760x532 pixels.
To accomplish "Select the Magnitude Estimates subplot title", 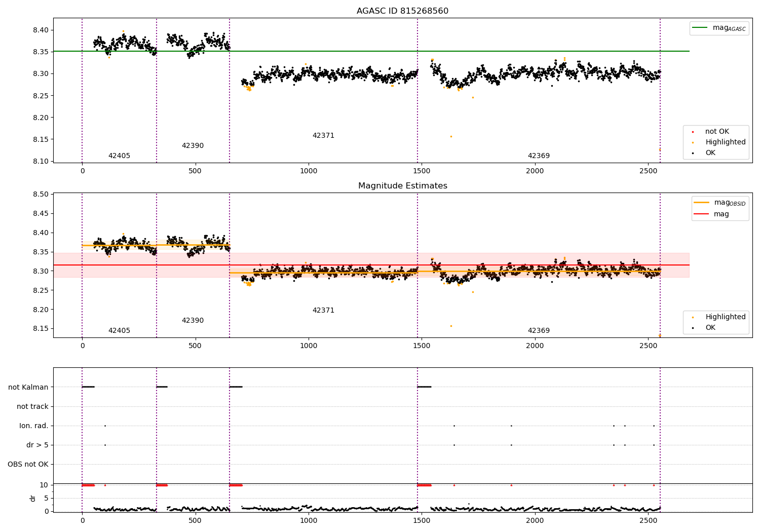I will pyautogui.click(x=402, y=186).
